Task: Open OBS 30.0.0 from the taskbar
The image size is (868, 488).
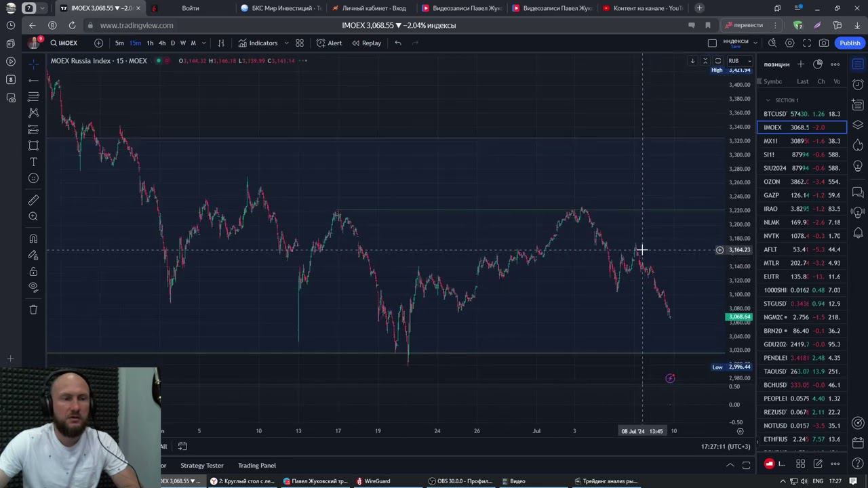Action: [x=460, y=481]
